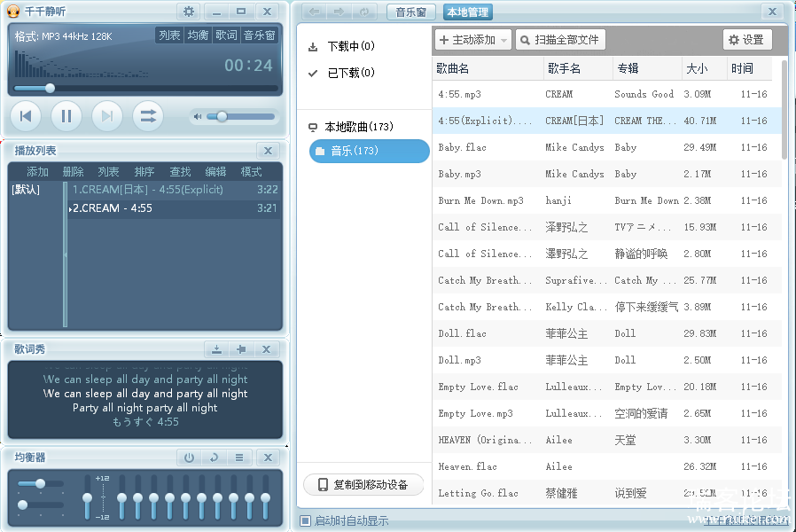Open the 设置 settings button
Viewport: 796px width, 532px height.
[747, 40]
